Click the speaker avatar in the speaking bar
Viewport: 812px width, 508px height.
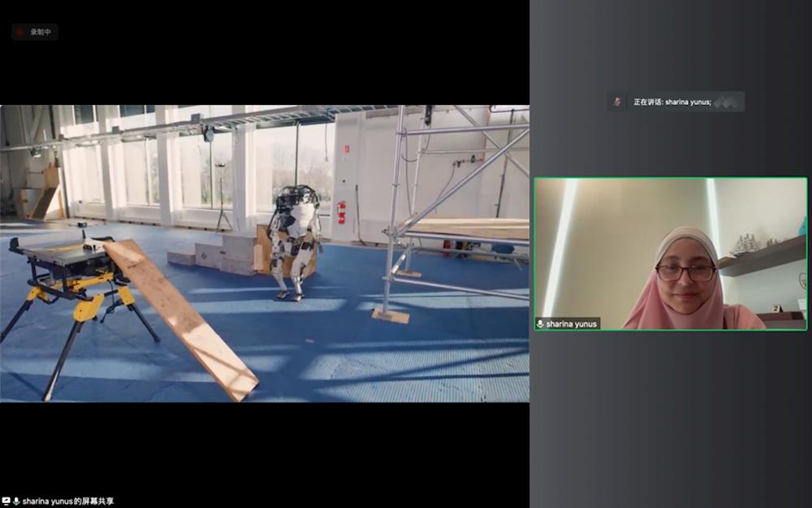pos(618,102)
